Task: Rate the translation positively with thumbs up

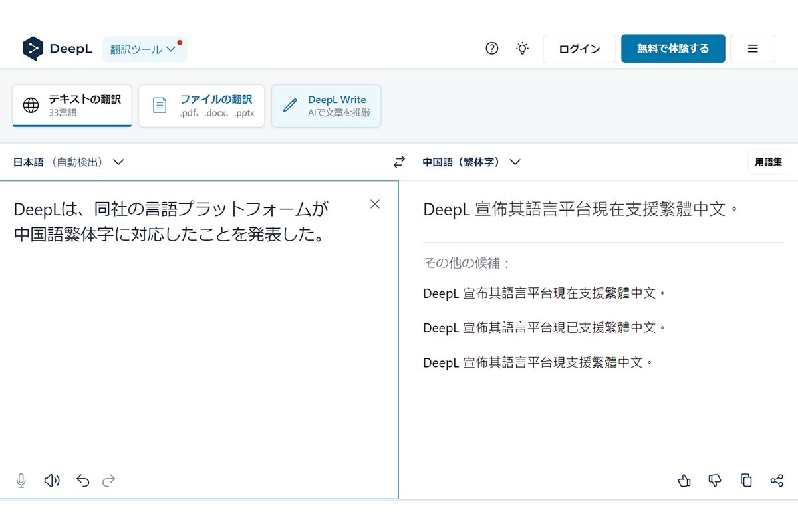Action: tap(684, 480)
